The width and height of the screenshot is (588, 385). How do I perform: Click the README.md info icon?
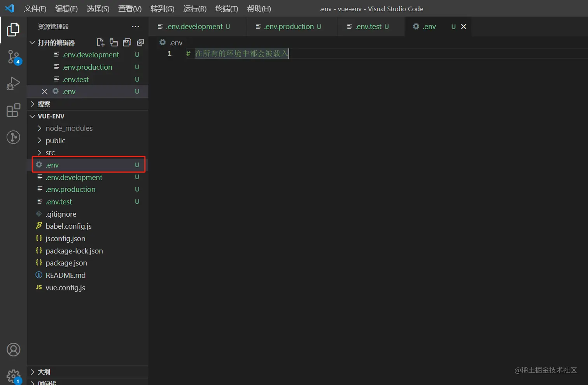point(39,275)
